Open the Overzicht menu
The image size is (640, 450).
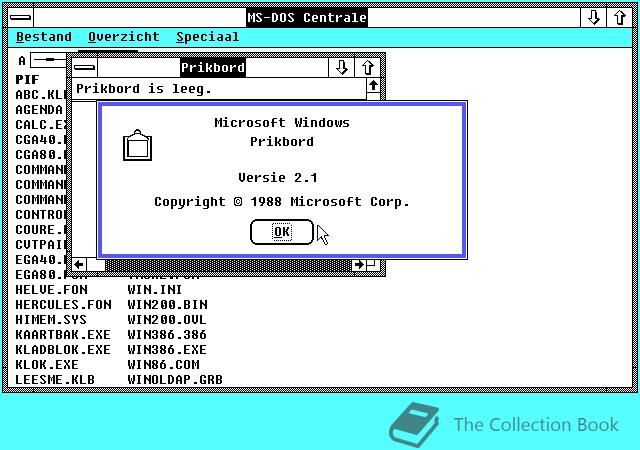click(x=124, y=37)
